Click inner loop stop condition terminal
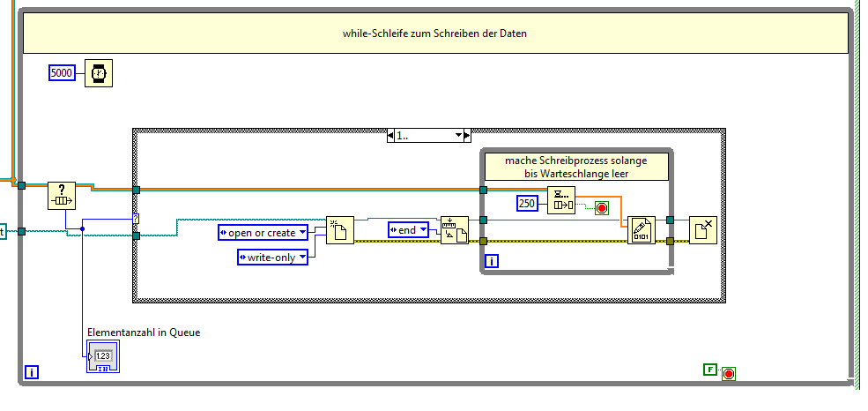Screen dimensions: 868x411 coord(601,209)
